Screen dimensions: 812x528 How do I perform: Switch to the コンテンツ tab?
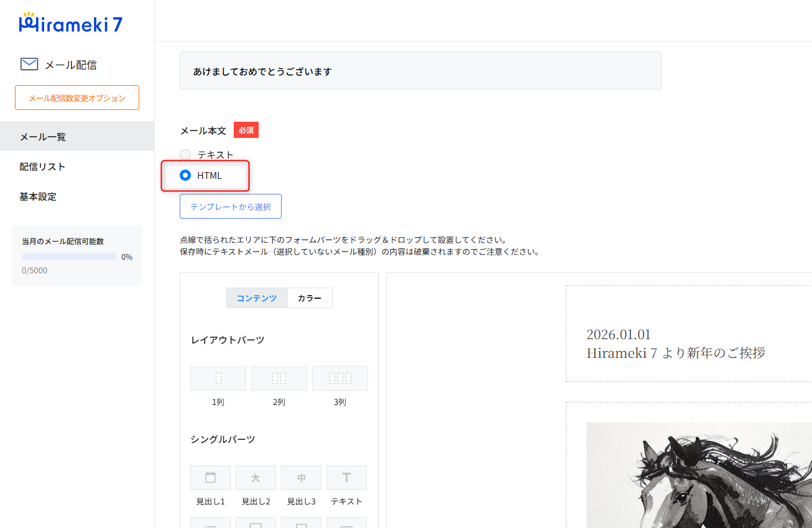(x=257, y=298)
